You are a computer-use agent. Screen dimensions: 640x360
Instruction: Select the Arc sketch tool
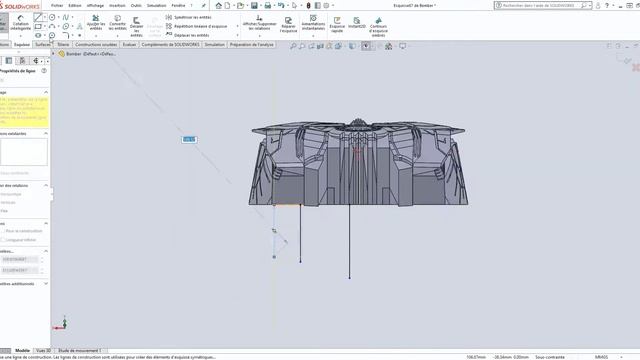click(52, 27)
